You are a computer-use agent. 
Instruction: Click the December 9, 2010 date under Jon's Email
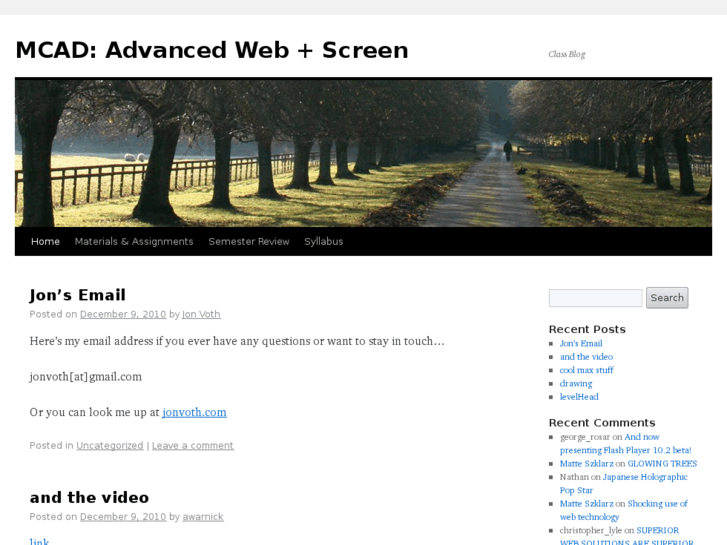[123, 314]
